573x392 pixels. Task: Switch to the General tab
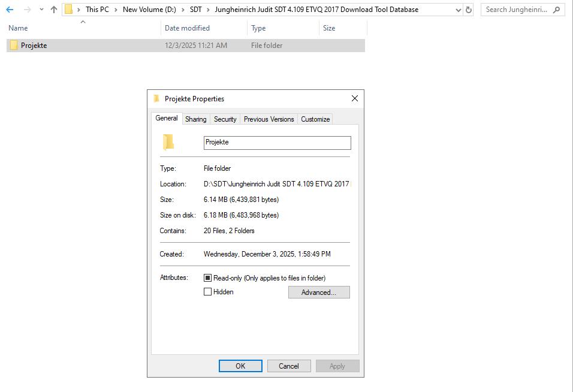(x=167, y=118)
